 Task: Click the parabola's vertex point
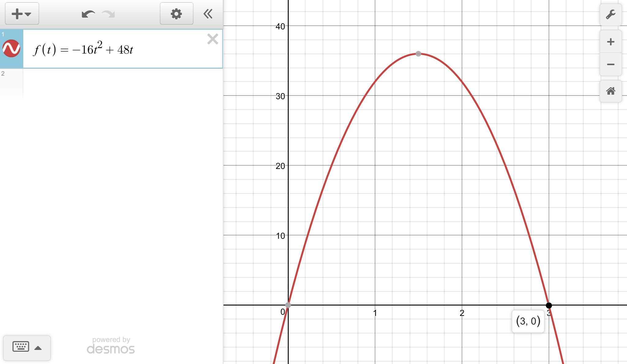[x=419, y=54]
